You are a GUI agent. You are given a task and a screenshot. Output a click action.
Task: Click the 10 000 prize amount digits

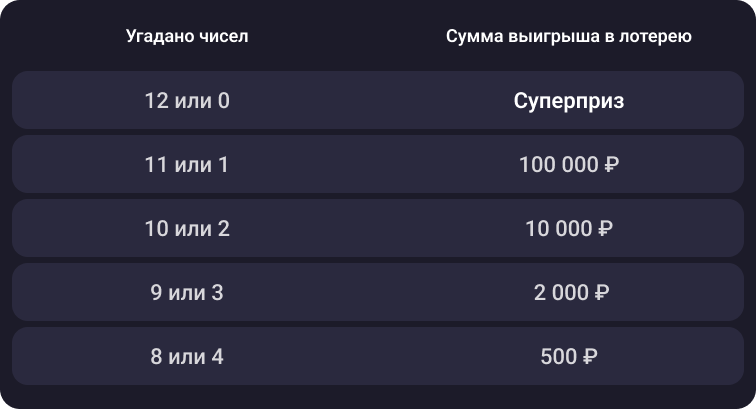(x=559, y=229)
